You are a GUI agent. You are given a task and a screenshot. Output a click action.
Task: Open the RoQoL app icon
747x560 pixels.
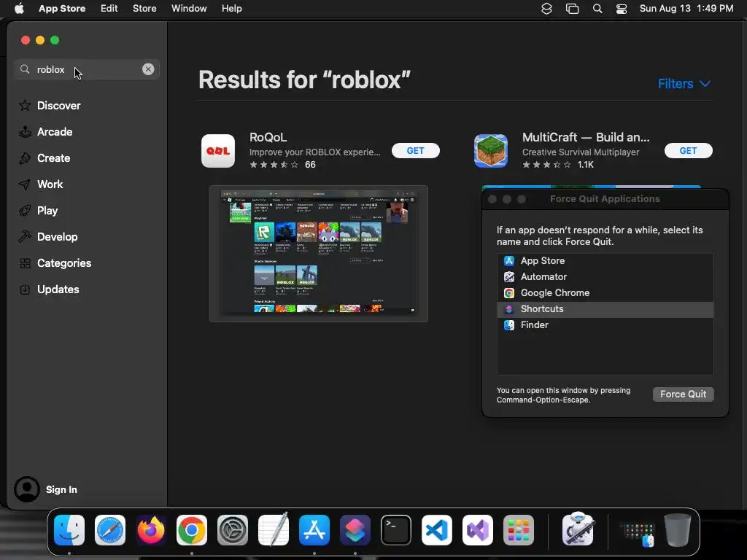coord(218,151)
